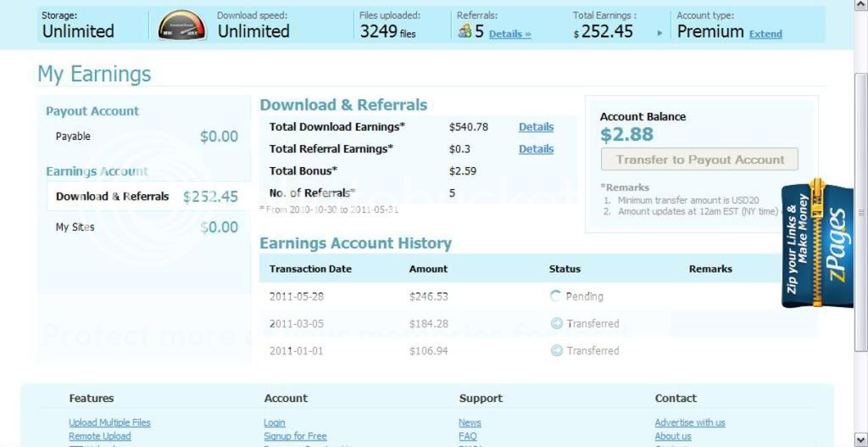The height and width of the screenshot is (447, 868).
Task: Click Transferred icon for 2011-03-05
Action: click(x=556, y=323)
